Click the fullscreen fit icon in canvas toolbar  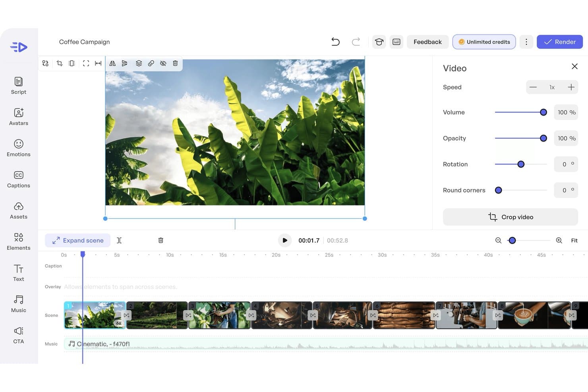click(86, 63)
